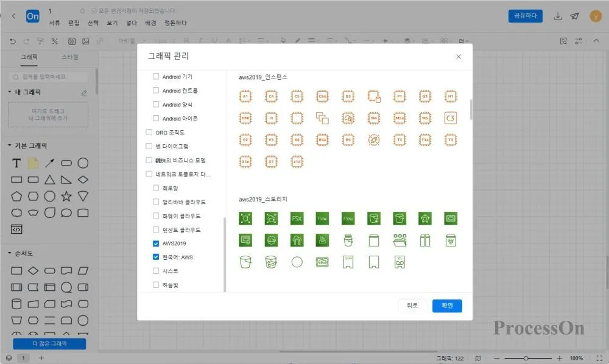Click the download icon in header
Screen dimensions: 609x364
(x=558, y=16)
